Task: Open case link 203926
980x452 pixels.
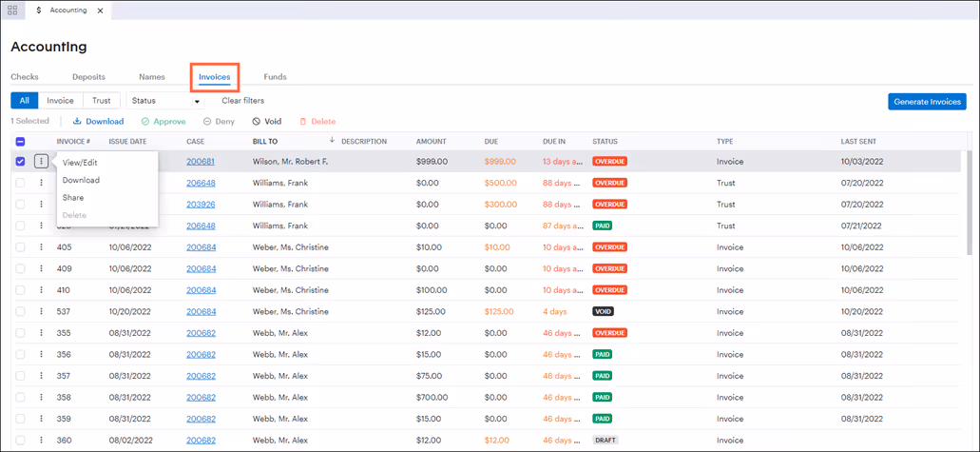Action: 202,204
